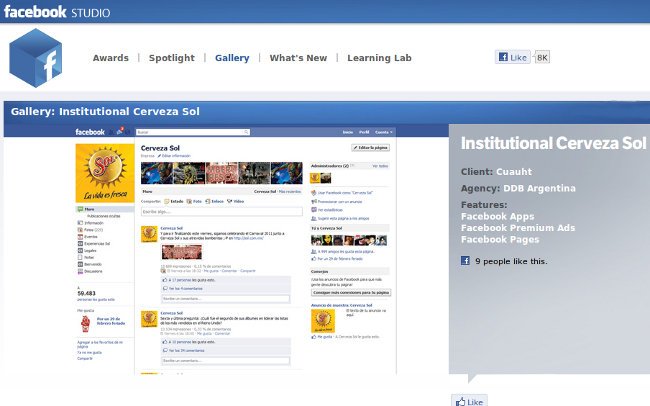The width and height of the screenshot is (650, 406).
Task: Click the 'Editar la página' button
Action: click(x=371, y=148)
